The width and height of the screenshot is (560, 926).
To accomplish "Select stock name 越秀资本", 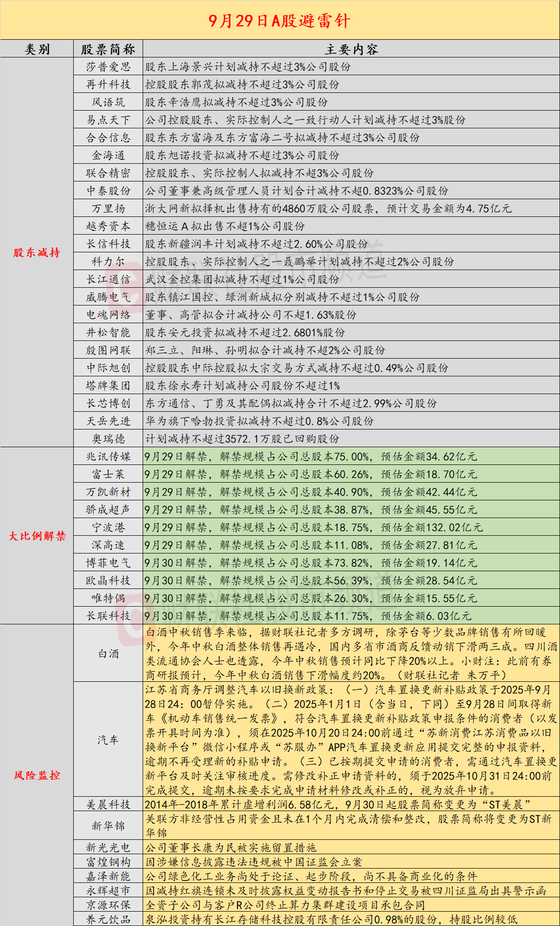I will 108,226.
